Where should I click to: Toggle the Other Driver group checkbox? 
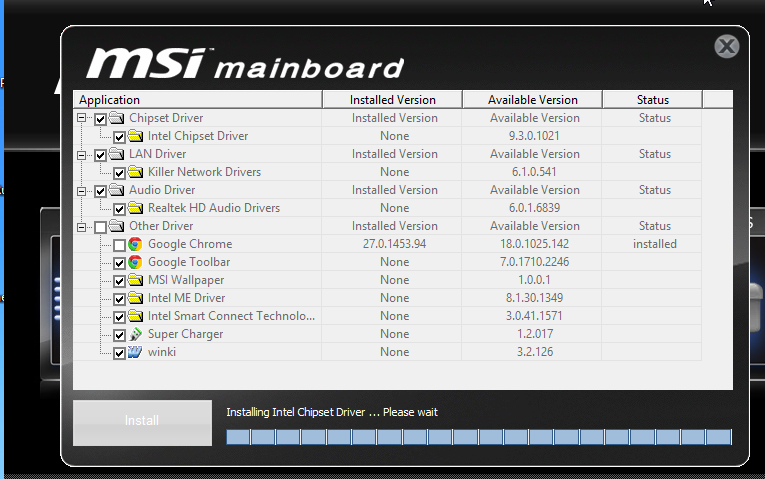(100, 227)
